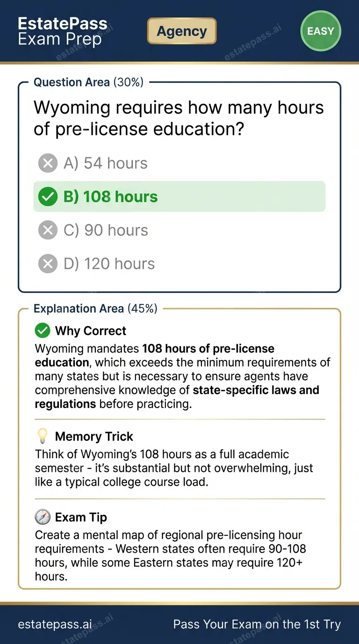
Task: Expand the Why Correct explanation section
Action: coord(91,330)
